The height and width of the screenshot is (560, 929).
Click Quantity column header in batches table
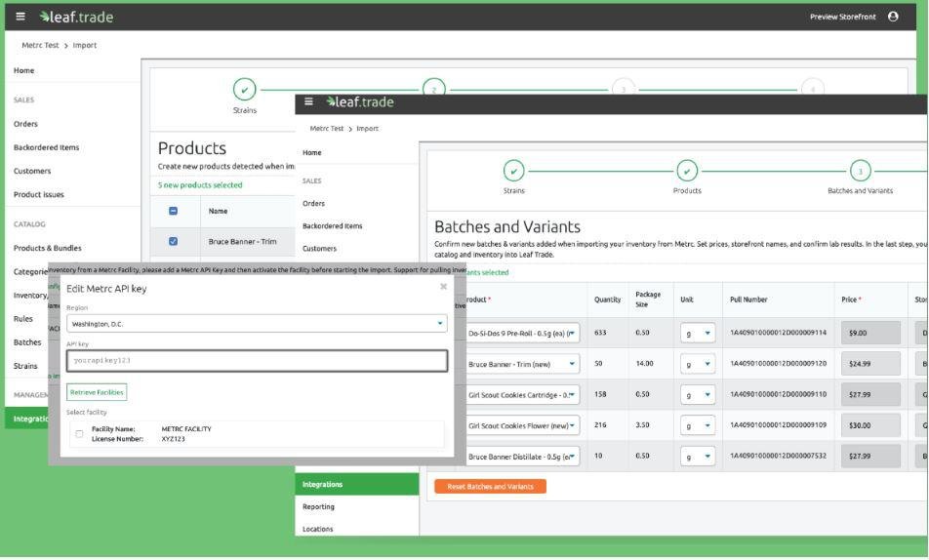coord(607,300)
